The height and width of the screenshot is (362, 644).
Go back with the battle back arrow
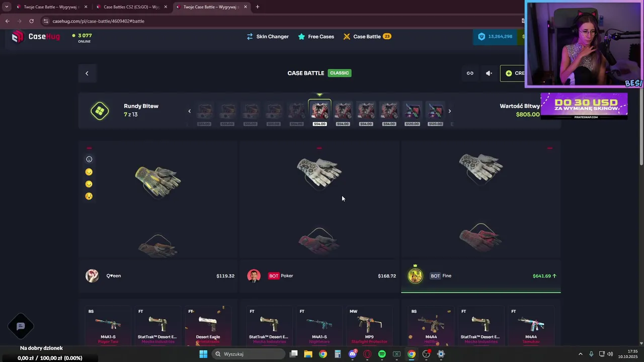[87, 73]
